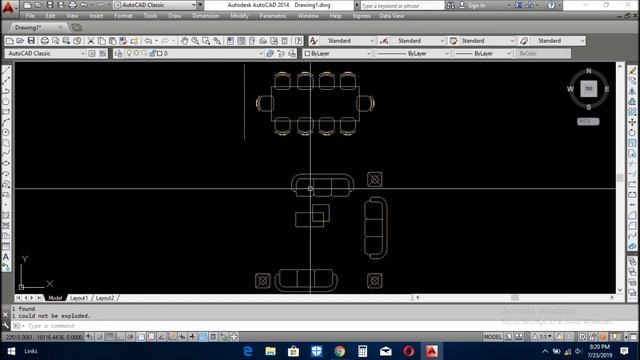Select the Line tool in Draw toolbar
640x360 pixels.
(x=6, y=70)
